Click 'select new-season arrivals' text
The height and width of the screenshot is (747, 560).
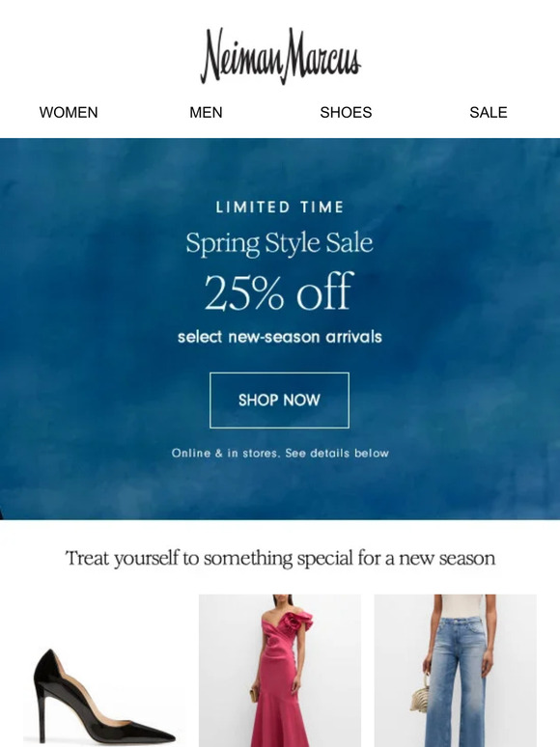click(x=280, y=337)
